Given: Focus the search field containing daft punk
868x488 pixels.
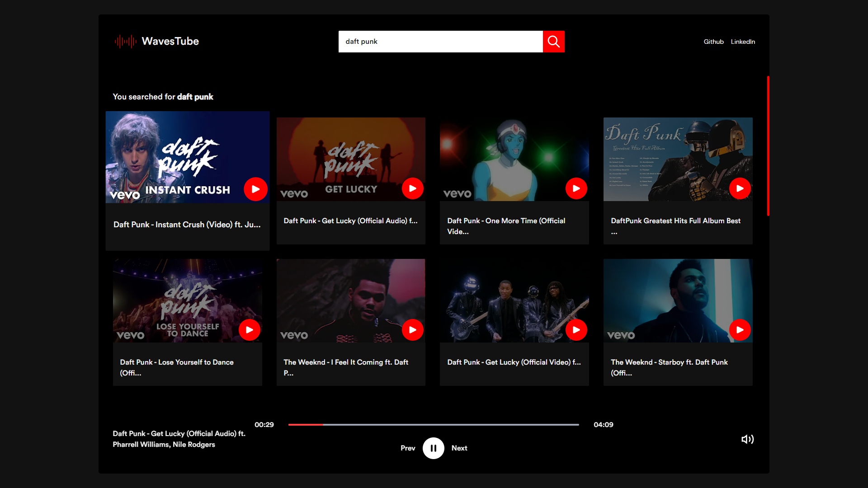Looking at the screenshot, I should click(x=440, y=42).
